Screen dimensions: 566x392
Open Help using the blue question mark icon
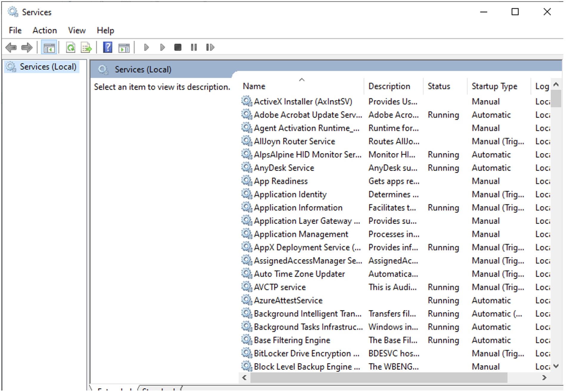pos(108,47)
